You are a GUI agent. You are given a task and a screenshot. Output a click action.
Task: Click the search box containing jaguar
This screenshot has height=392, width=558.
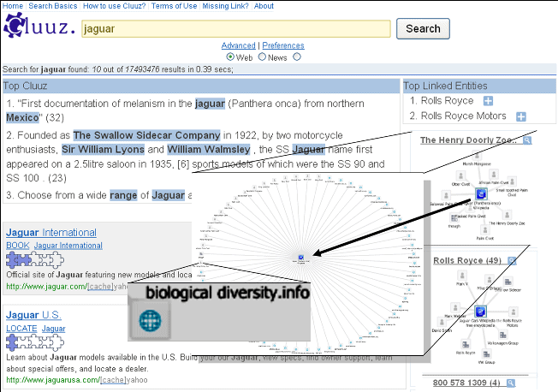236,28
